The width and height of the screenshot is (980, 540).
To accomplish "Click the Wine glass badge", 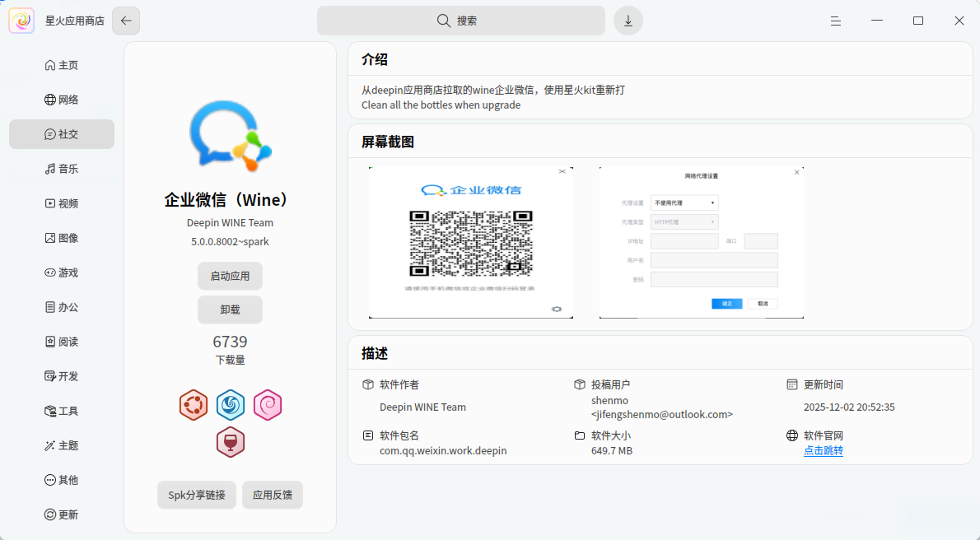I will coord(231,443).
